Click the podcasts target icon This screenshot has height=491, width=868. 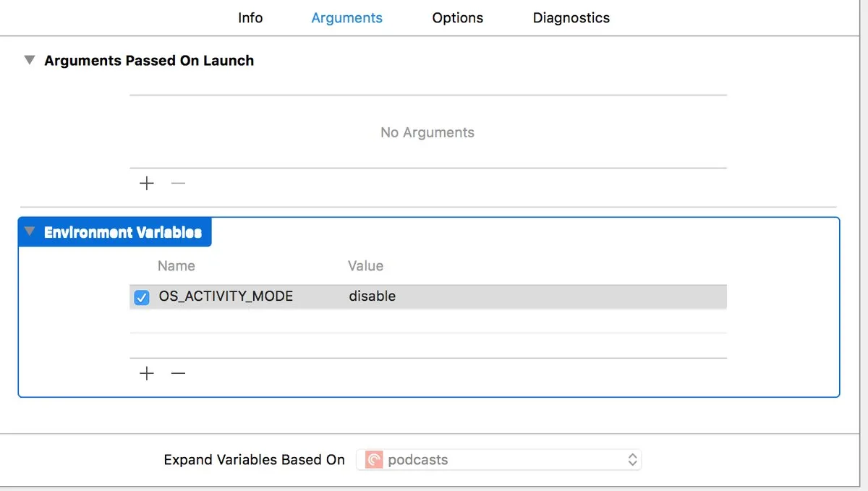374,460
